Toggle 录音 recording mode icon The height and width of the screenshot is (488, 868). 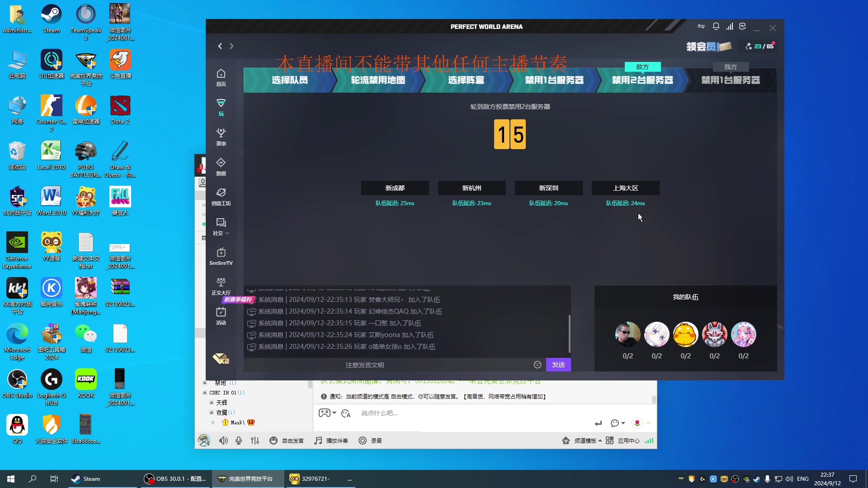tap(363, 441)
